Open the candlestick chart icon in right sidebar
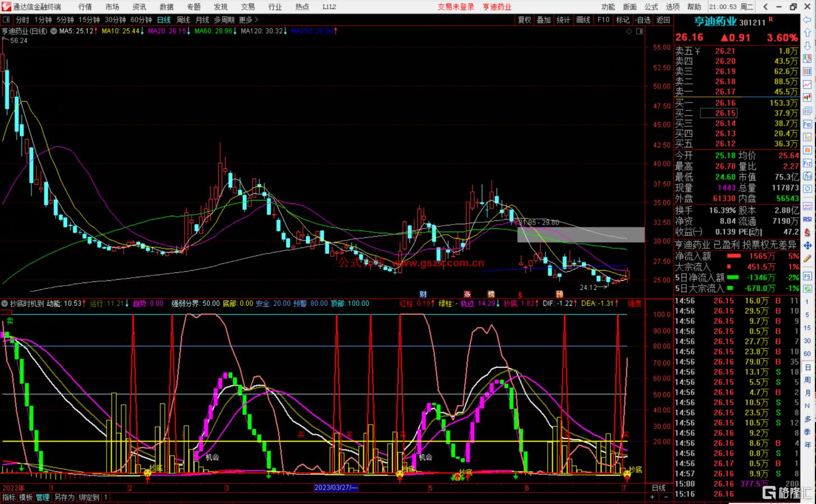This screenshot has height=504, width=816. pyautogui.click(x=808, y=98)
